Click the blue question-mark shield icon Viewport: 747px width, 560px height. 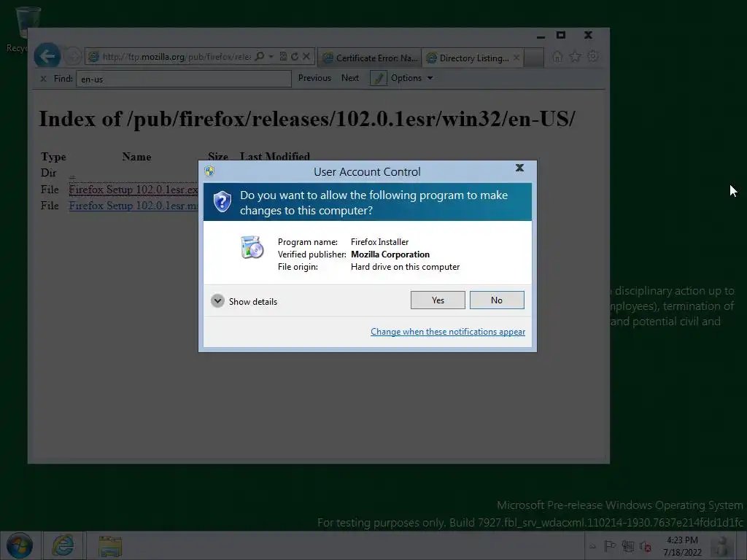point(222,202)
